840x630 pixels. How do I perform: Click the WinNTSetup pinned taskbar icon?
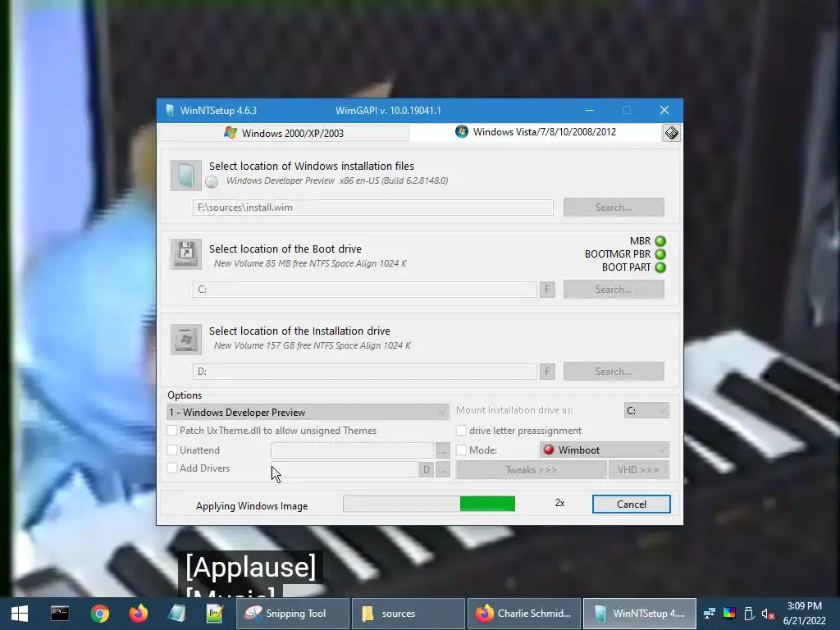[177, 614]
